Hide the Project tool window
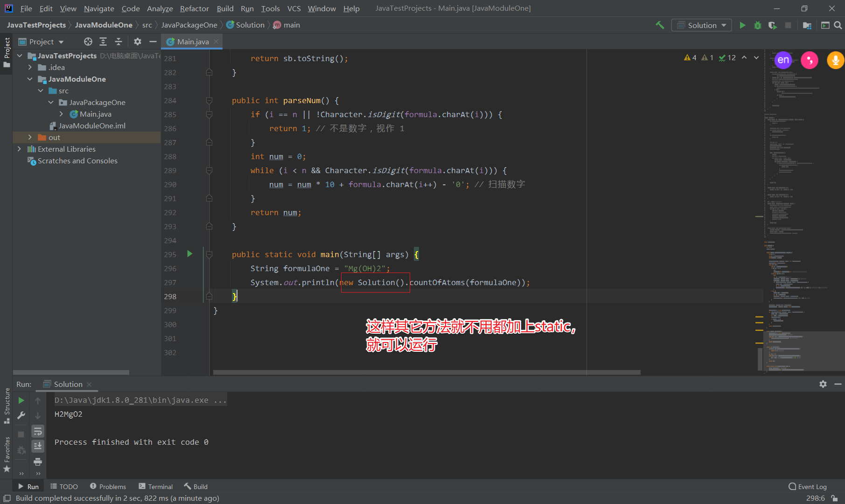 click(x=153, y=42)
